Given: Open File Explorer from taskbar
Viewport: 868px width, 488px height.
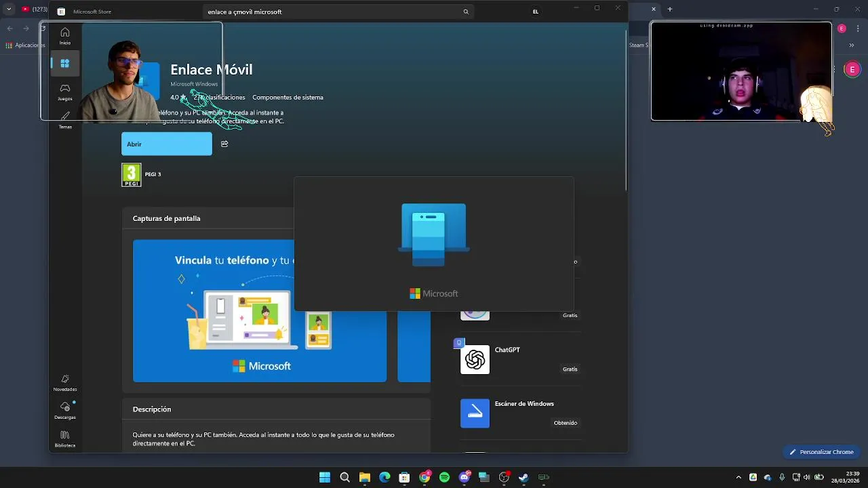Looking at the screenshot, I should pyautogui.click(x=364, y=477).
